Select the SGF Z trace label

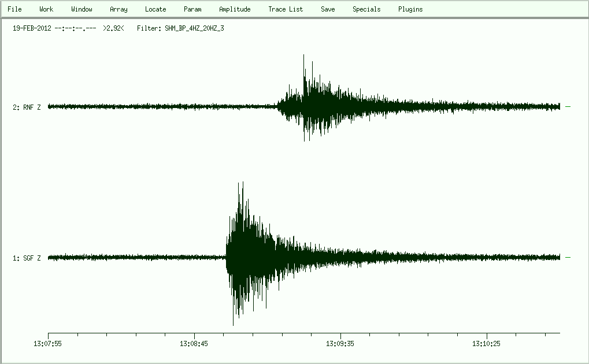click(x=27, y=258)
